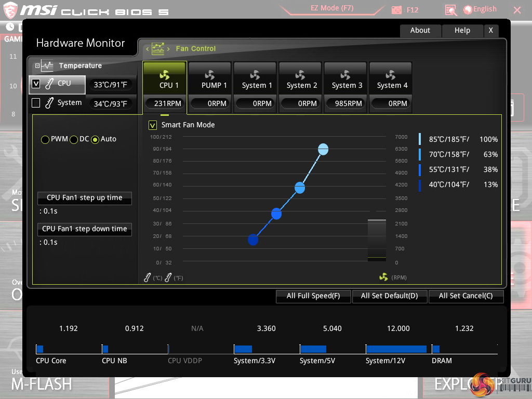Click the Temperature graph icon
Screen dimensions: 532x399
47,65
